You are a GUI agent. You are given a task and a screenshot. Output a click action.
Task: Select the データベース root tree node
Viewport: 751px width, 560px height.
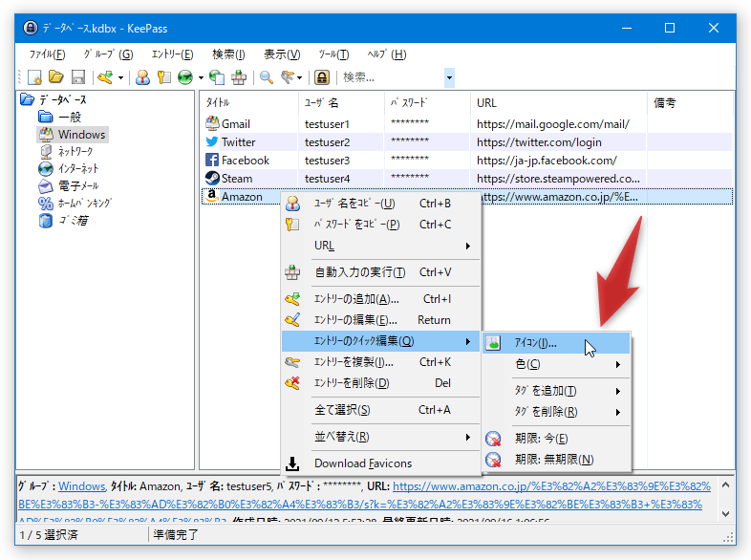[x=62, y=99]
